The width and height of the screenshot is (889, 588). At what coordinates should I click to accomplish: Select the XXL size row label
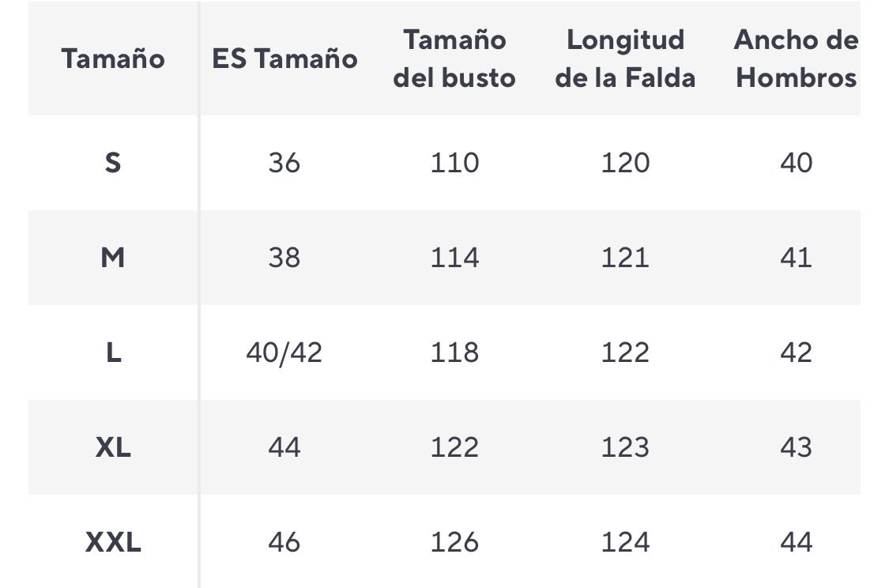click(x=113, y=542)
